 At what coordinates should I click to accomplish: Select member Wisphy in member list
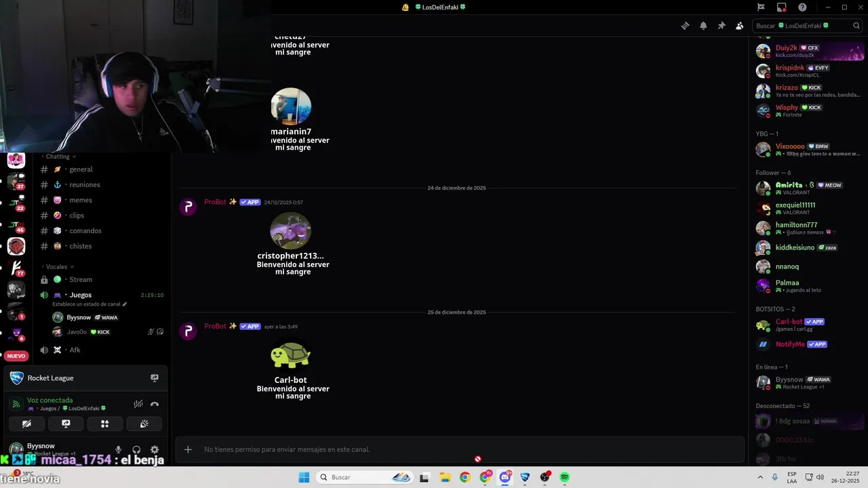click(x=808, y=110)
